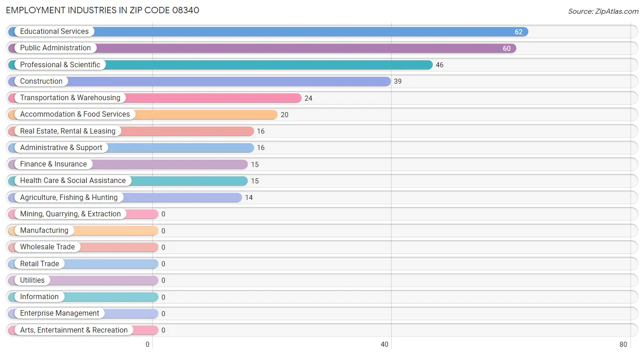The width and height of the screenshot is (644, 355).
Task: Select Health Care & Social Assistance label
Action: pos(73,181)
